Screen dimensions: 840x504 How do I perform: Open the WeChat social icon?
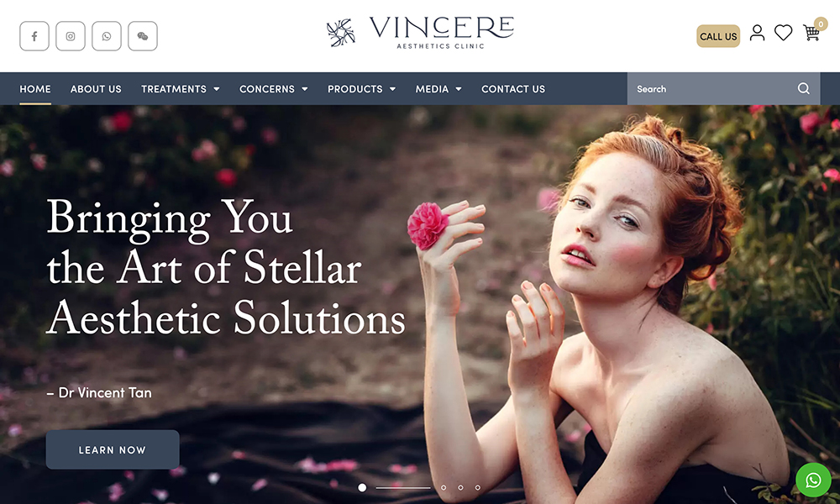[x=143, y=36]
